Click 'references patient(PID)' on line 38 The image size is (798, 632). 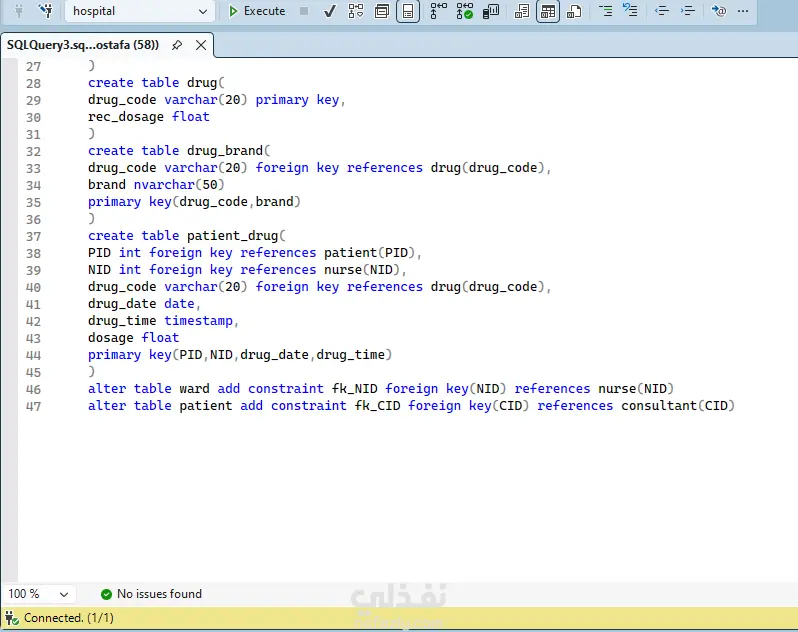click(x=328, y=252)
